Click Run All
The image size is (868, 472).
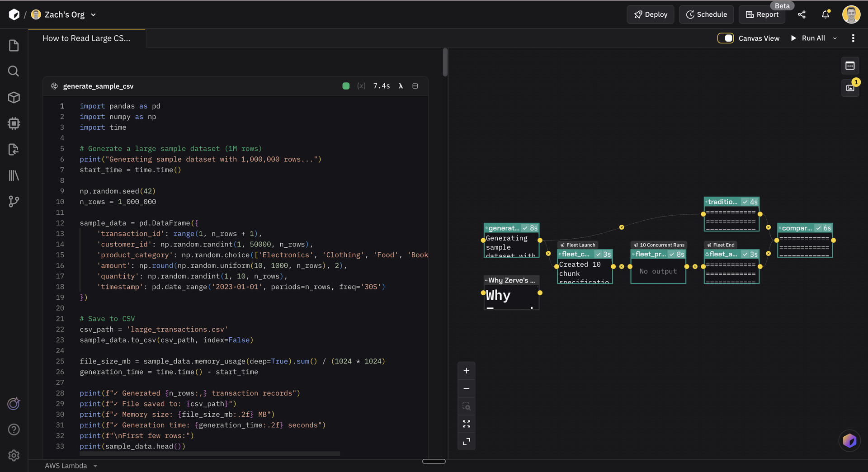(x=808, y=38)
